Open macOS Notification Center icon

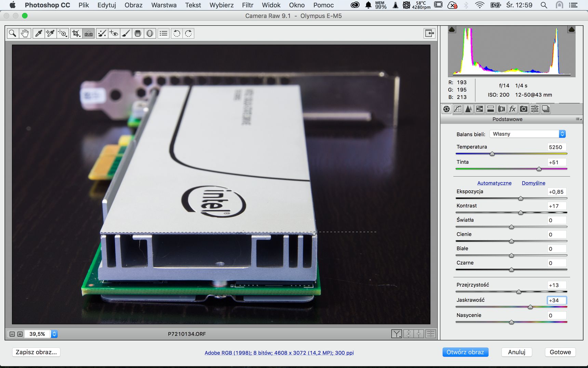[x=573, y=5]
